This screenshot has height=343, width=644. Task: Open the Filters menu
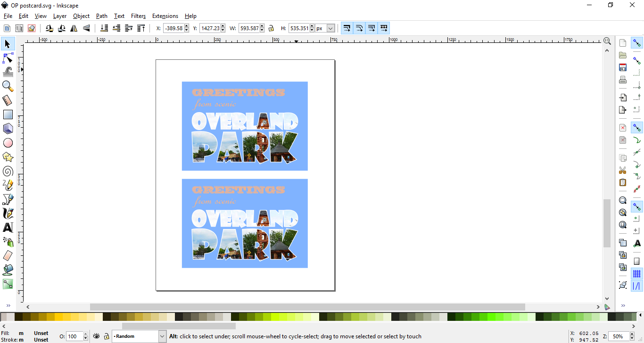coord(138,16)
